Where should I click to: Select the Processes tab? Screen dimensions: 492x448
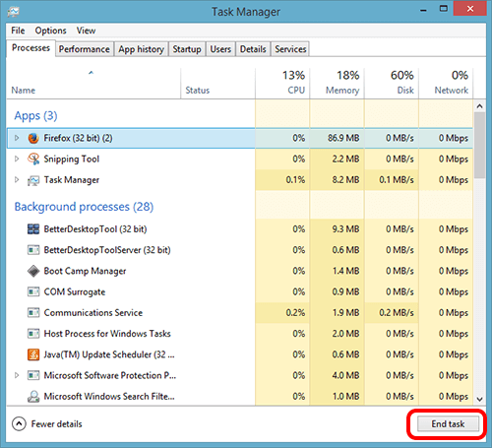[31, 48]
